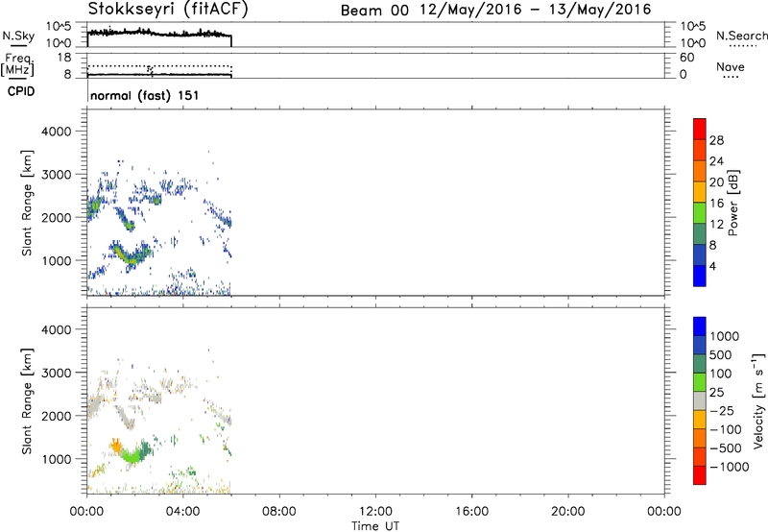The image size is (768, 532).
Task: Click the light green Power segment between 12 and 16
Action: pyautogui.click(x=700, y=212)
